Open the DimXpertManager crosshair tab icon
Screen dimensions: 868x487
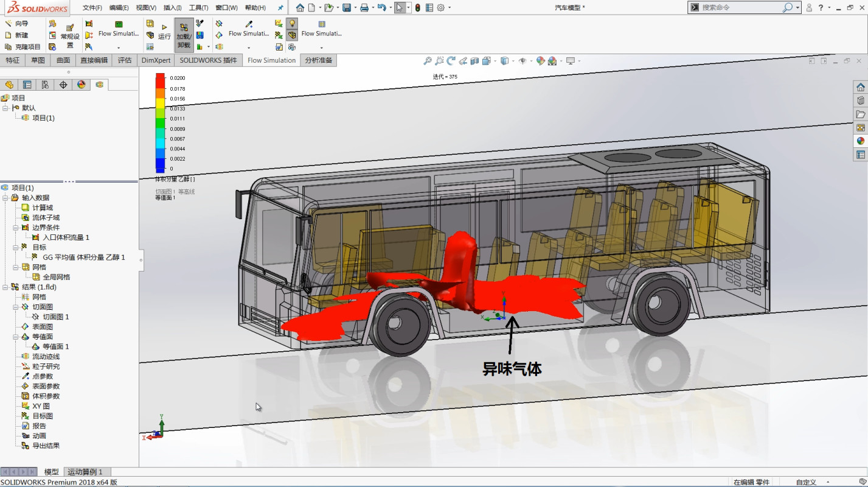coord(63,85)
